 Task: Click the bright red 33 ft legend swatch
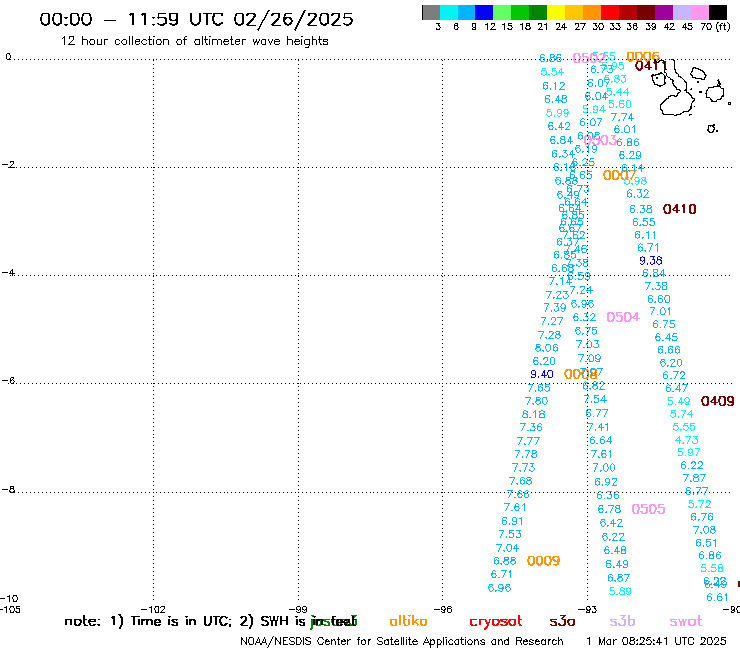point(610,12)
